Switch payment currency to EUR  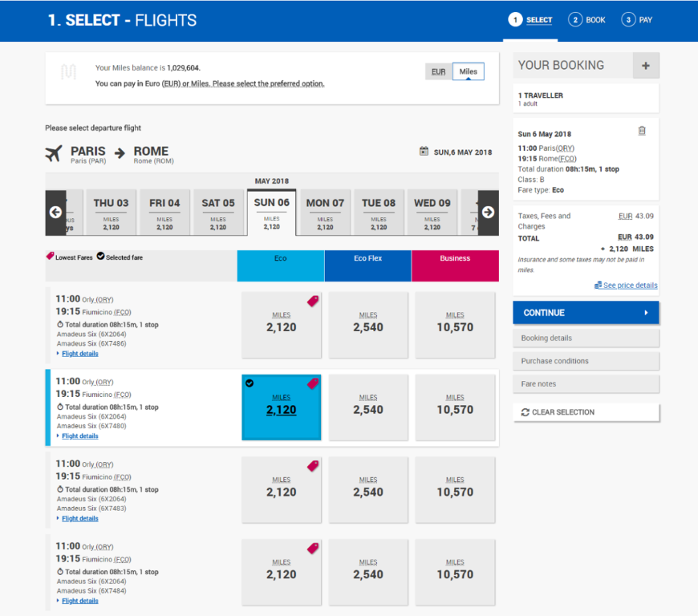pyautogui.click(x=438, y=71)
